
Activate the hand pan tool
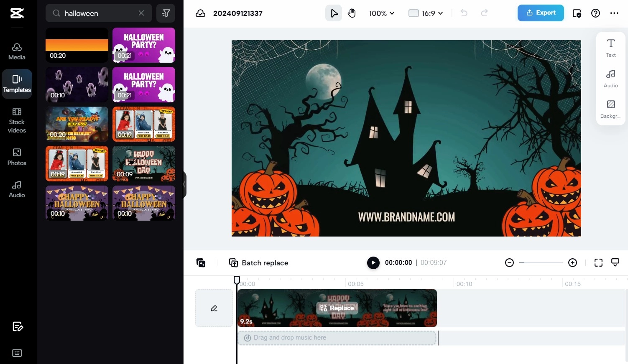click(x=352, y=13)
